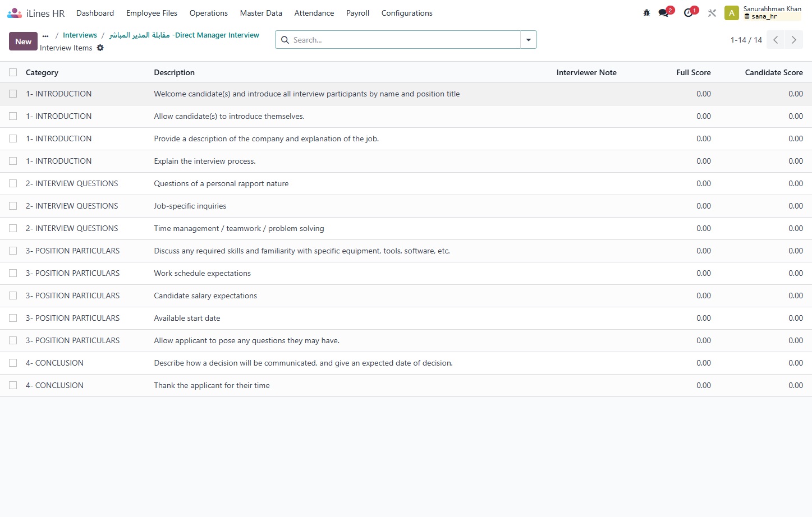Go to the previous page arrow
Screen dimensions: 812x517
pos(776,40)
